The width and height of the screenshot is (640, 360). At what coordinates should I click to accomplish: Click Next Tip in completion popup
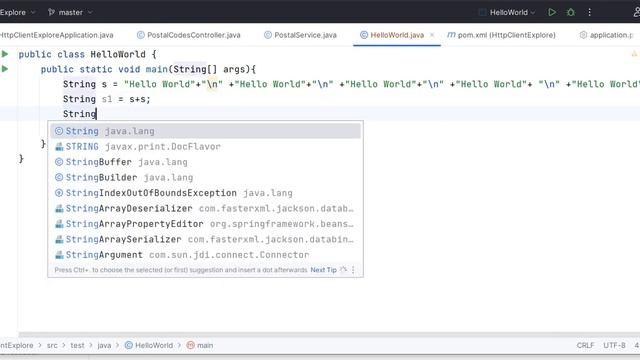(323, 270)
